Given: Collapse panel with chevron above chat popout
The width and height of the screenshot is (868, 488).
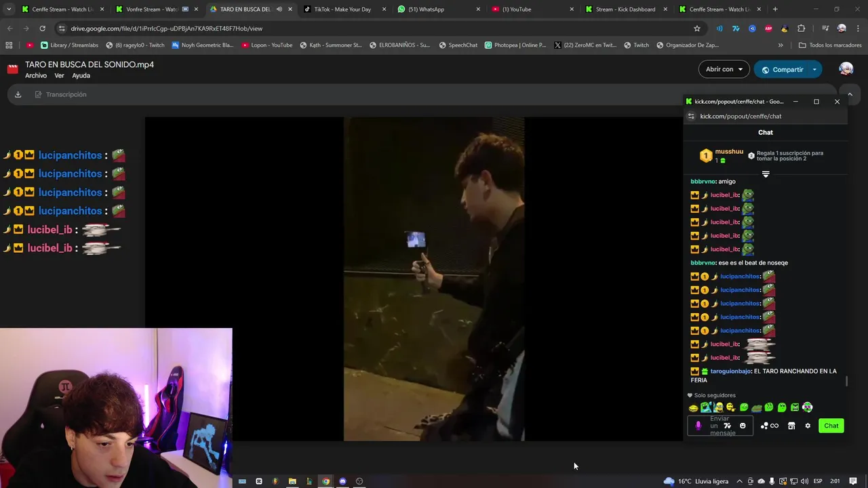Looking at the screenshot, I should click(850, 94).
